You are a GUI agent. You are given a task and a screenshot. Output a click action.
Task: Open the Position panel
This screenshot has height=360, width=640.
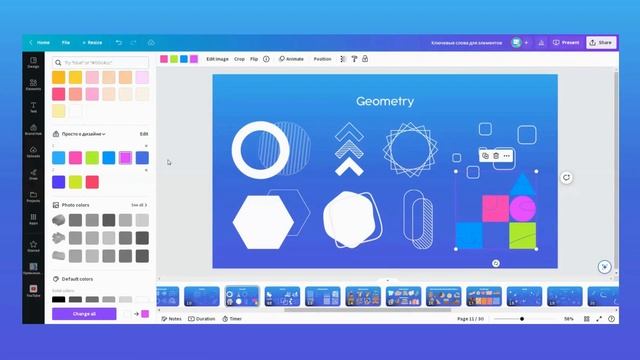(x=322, y=59)
